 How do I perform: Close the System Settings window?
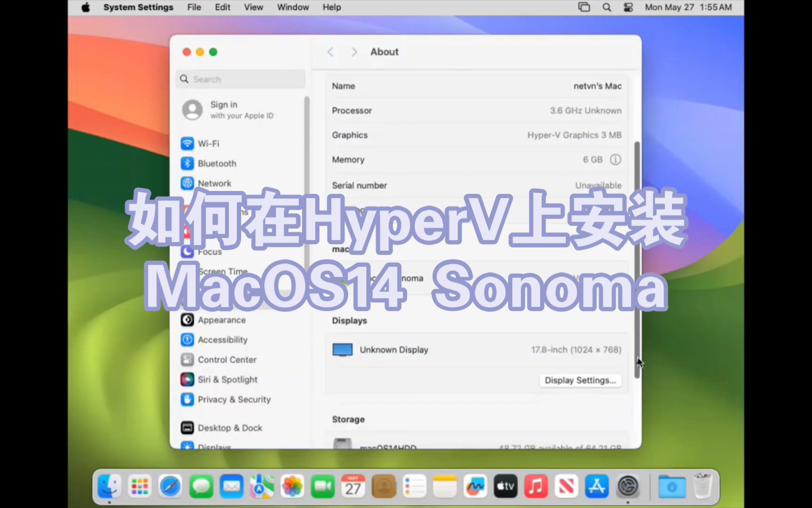187,52
